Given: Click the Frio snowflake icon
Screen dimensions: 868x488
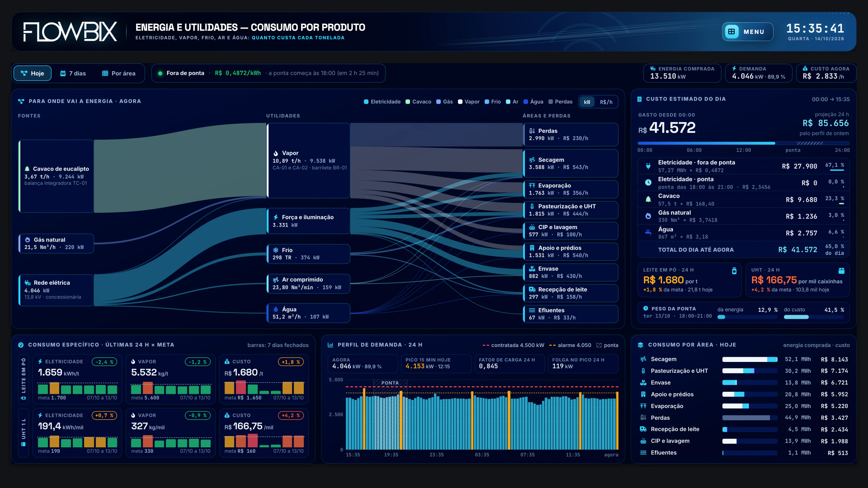Looking at the screenshot, I should click(x=276, y=250).
